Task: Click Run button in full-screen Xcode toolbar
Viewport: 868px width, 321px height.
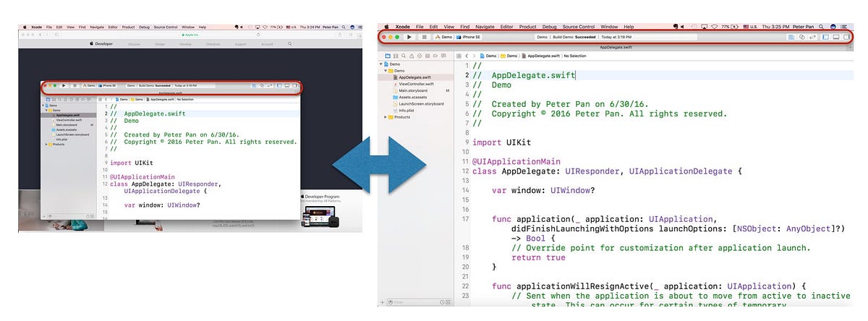Action: (x=409, y=37)
